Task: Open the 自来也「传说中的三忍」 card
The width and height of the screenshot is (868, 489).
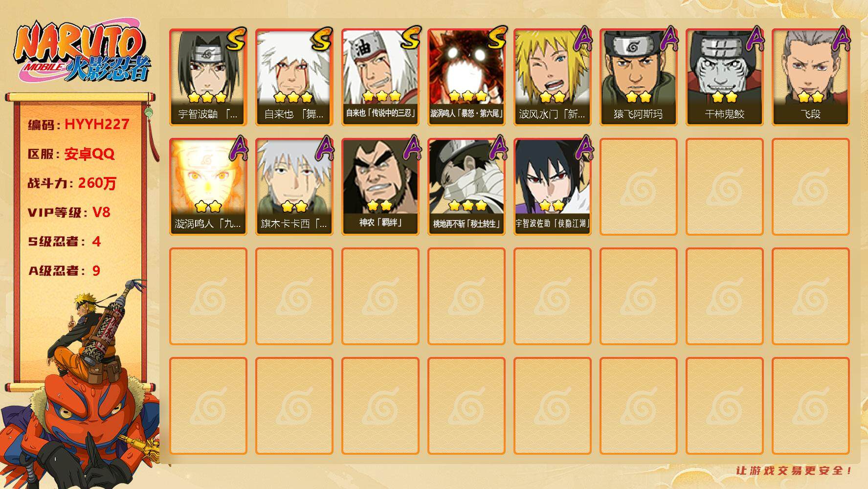Action: tap(380, 77)
